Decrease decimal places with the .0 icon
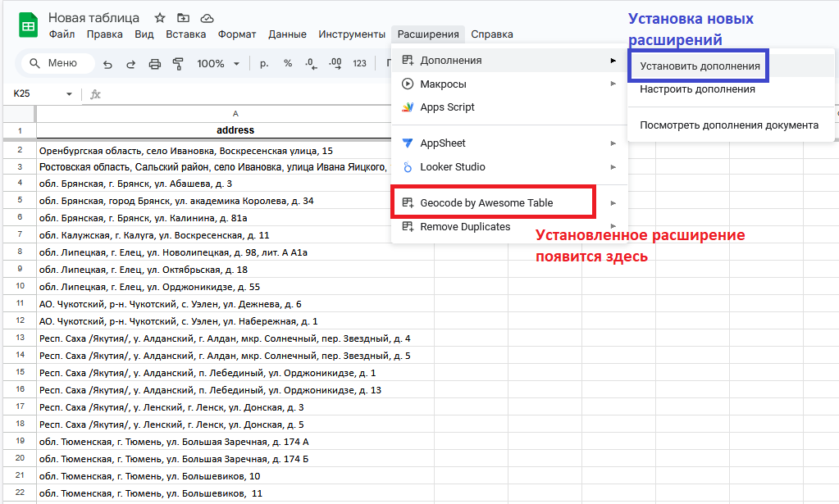 click(x=309, y=62)
